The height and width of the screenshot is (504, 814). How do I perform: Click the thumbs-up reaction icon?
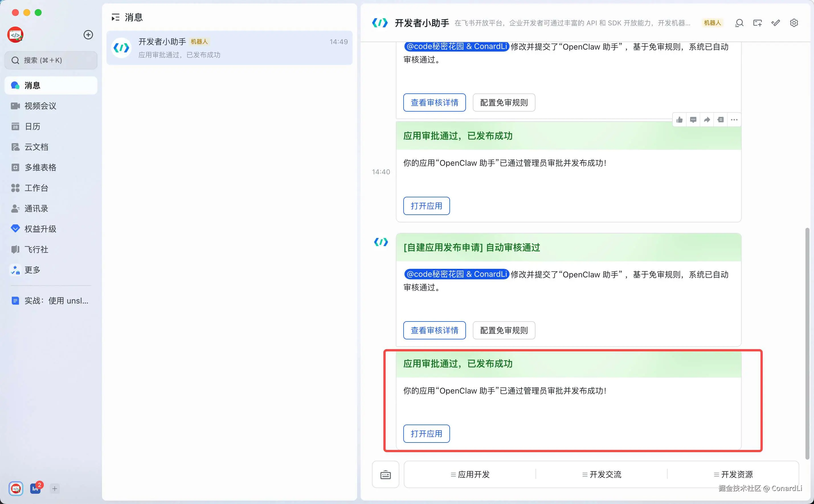coord(679,120)
